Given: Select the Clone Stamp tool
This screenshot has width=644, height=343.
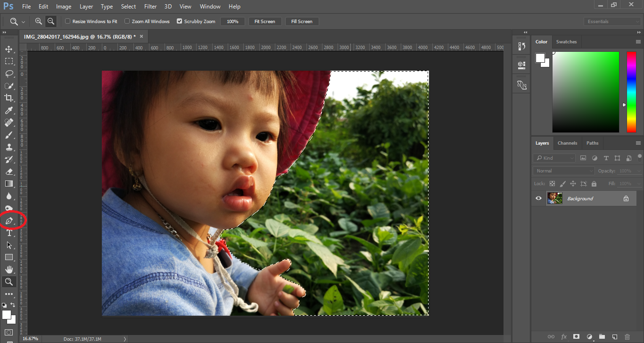Looking at the screenshot, I should 9,147.
